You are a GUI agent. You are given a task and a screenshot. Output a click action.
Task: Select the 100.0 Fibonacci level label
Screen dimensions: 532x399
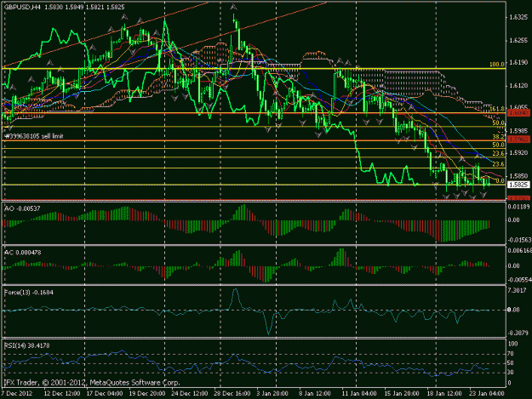click(x=497, y=65)
